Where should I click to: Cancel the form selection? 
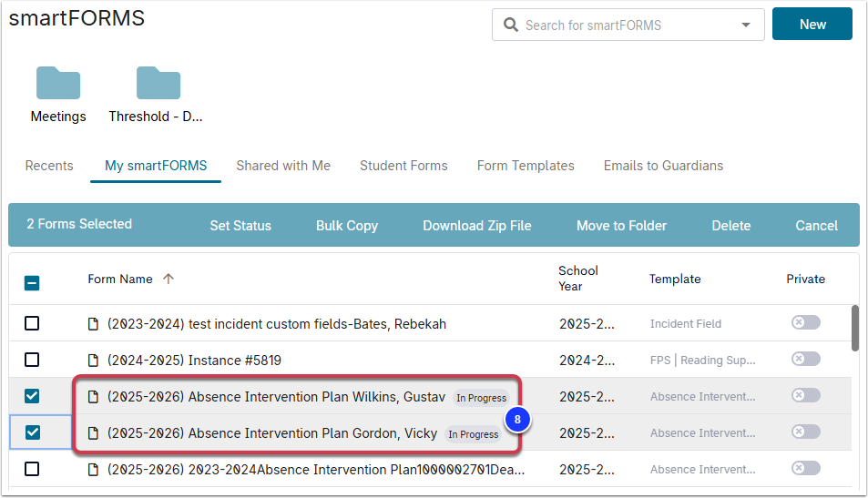click(x=816, y=226)
